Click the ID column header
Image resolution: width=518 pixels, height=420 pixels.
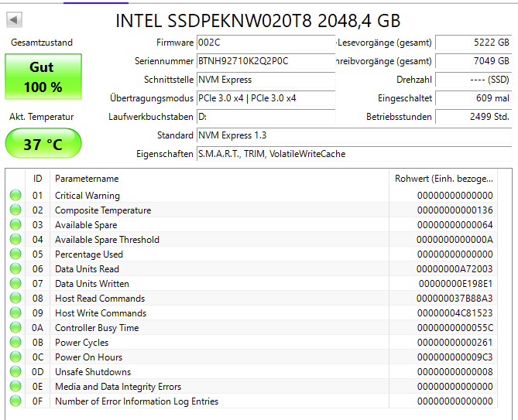click(37, 179)
